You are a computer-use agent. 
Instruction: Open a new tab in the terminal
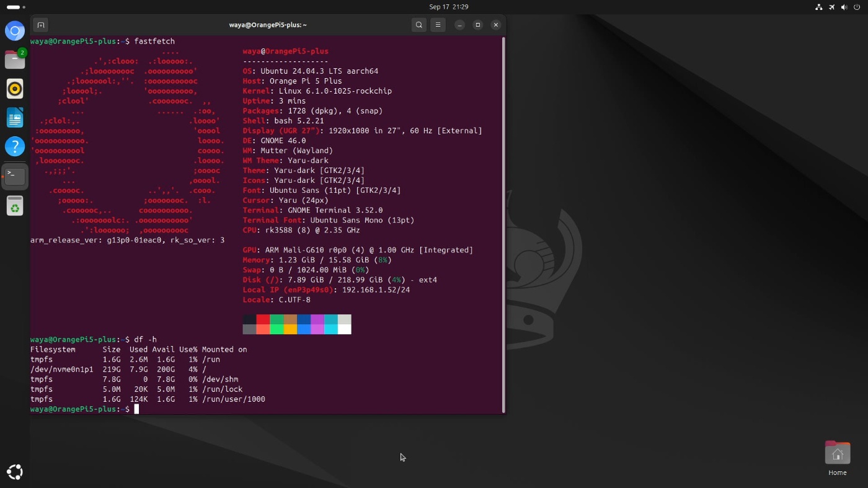[x=41, y=25]
